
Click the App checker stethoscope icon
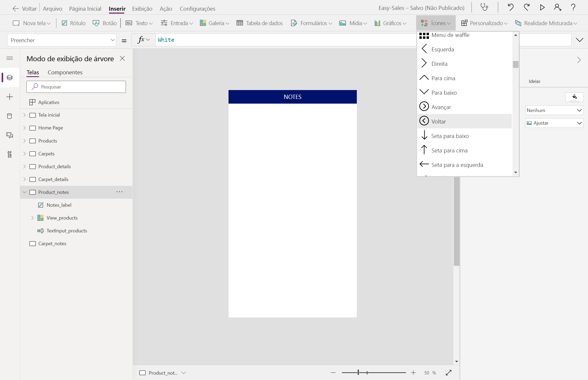pyautogui.click(x=484, y=7)
